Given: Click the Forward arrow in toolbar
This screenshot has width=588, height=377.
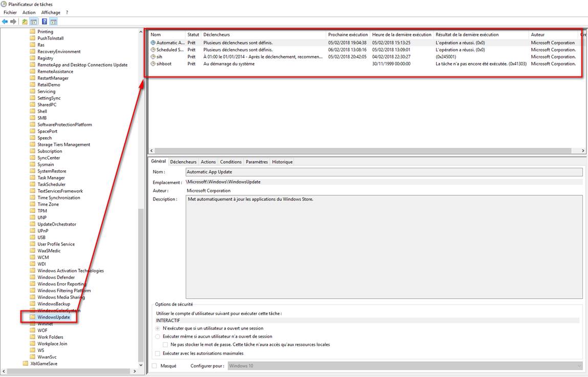Looking at the screenshot, I should click(x=13, y=21).
